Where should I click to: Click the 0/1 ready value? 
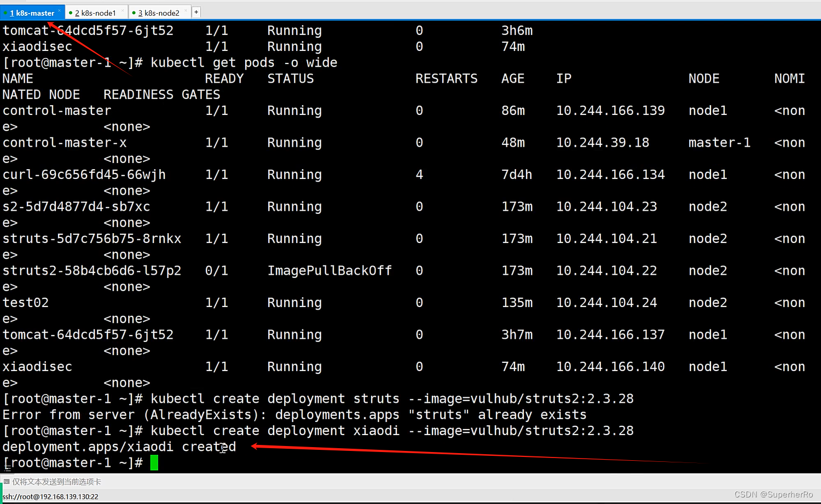tap(217, 270)
